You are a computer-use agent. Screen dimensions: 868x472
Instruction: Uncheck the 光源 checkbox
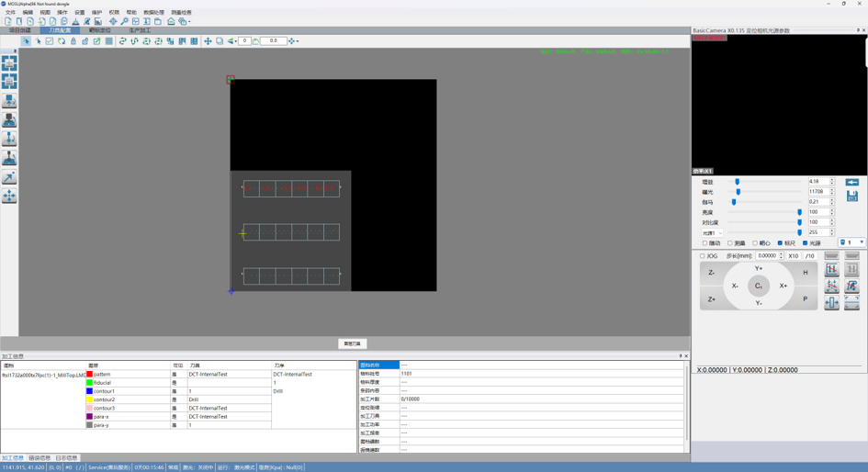tap(805, 243)
